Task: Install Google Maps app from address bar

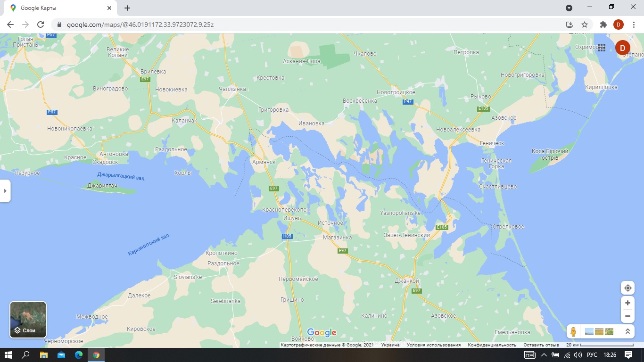Action: tap(570, 25)
